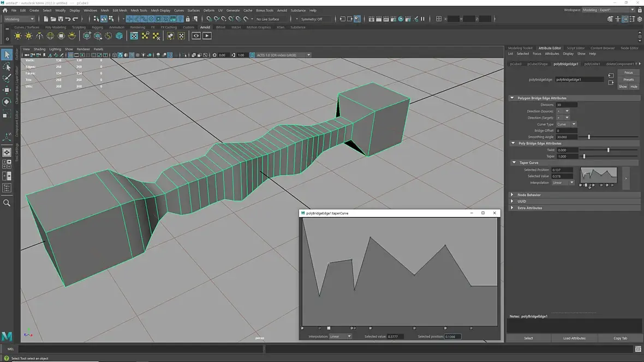Open the Curve Type dropdown
This screenshot has height=362, width=644.
[566, 124]
